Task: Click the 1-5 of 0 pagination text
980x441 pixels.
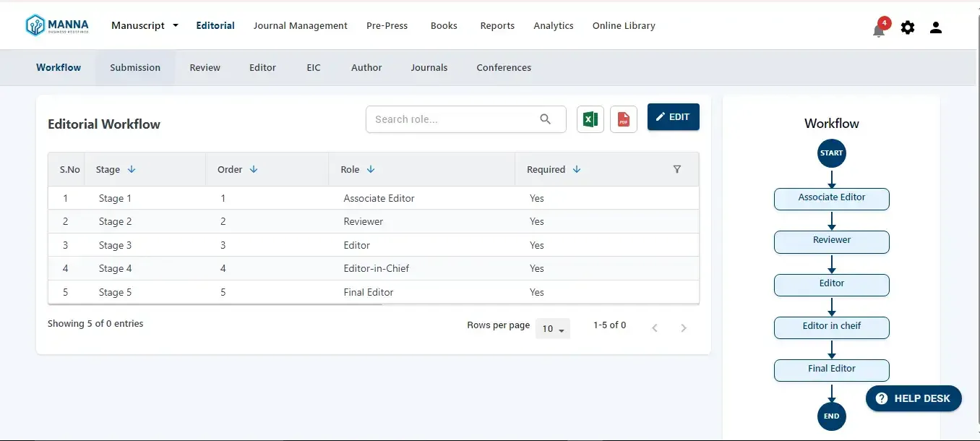Action: (609, 325)
